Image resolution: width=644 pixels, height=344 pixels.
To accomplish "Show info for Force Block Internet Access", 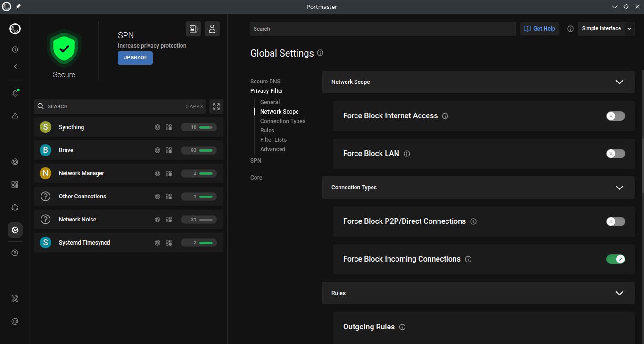I will [x=445, y=116].
